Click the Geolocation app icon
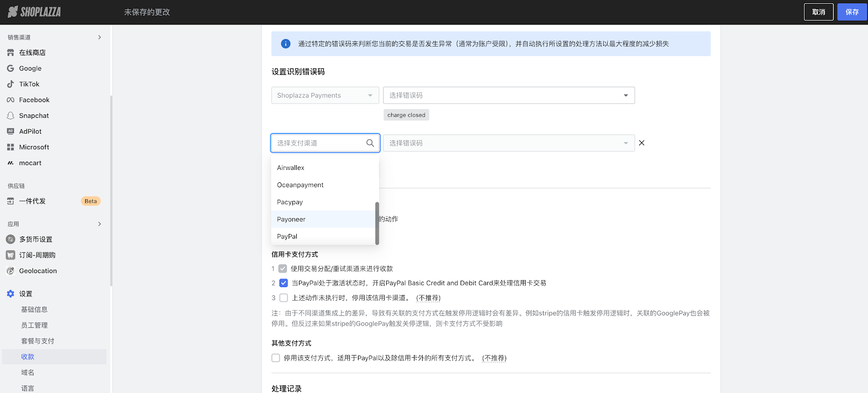The image size is (868, 393). click(10, 271)
